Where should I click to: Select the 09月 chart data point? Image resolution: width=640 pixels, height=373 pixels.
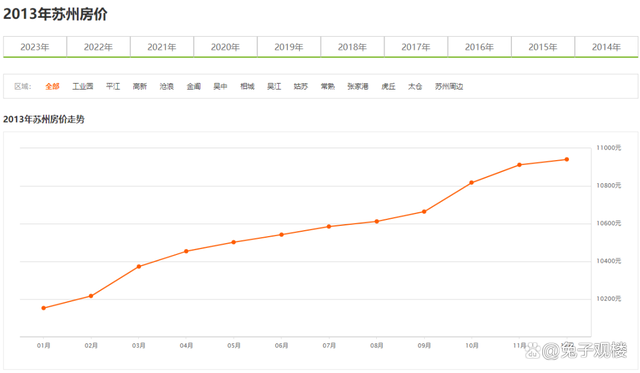click(x=424, y=212)
